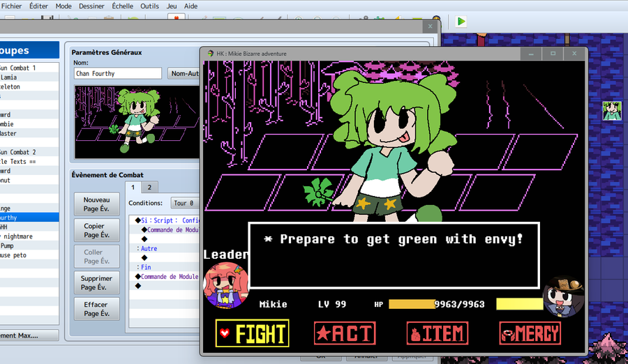
Task: Close the HK Mikie Bizarre adventure window
Action: (574, 53)
